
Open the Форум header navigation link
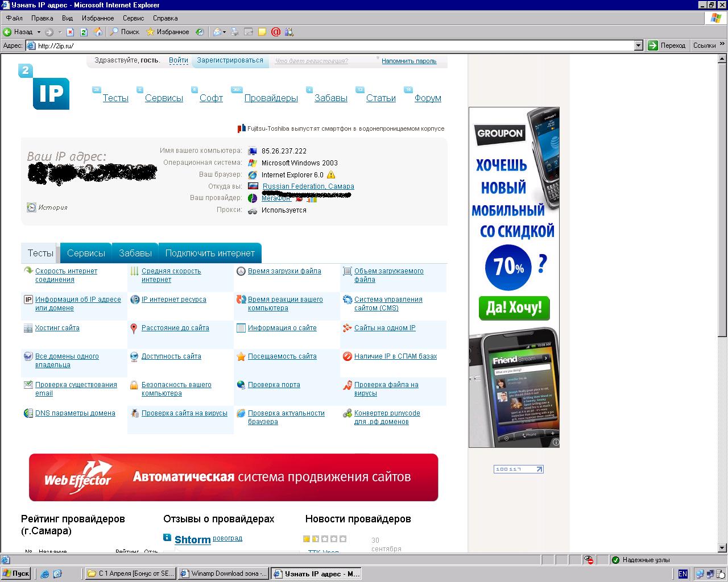pyautogui.click(x=428, y=98)
